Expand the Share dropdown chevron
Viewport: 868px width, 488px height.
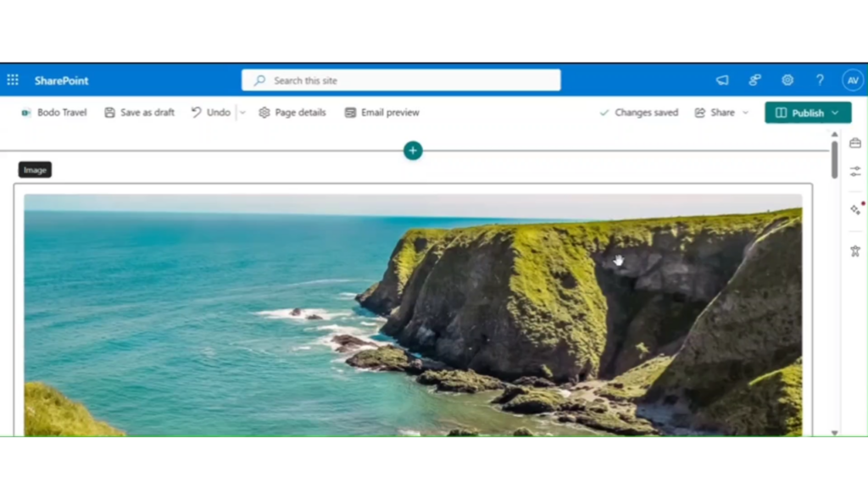pyautogui.click(x=746, y=113)
